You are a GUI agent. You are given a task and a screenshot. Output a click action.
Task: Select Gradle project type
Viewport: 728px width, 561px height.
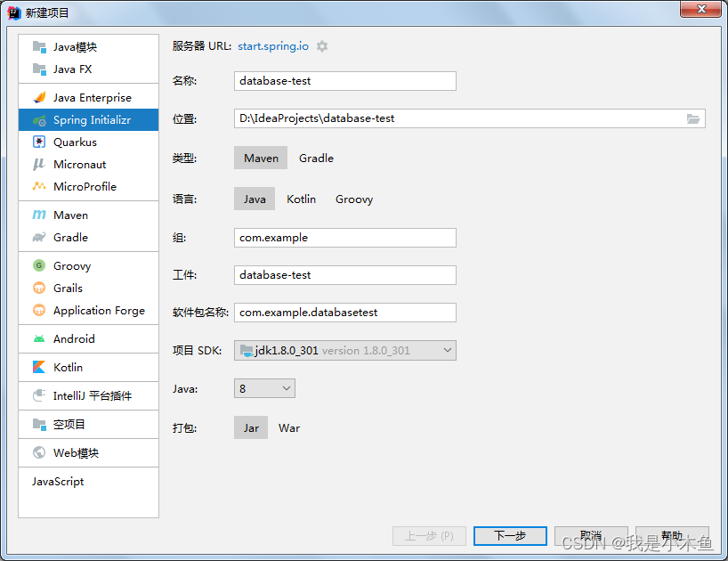tap(316, 158)
